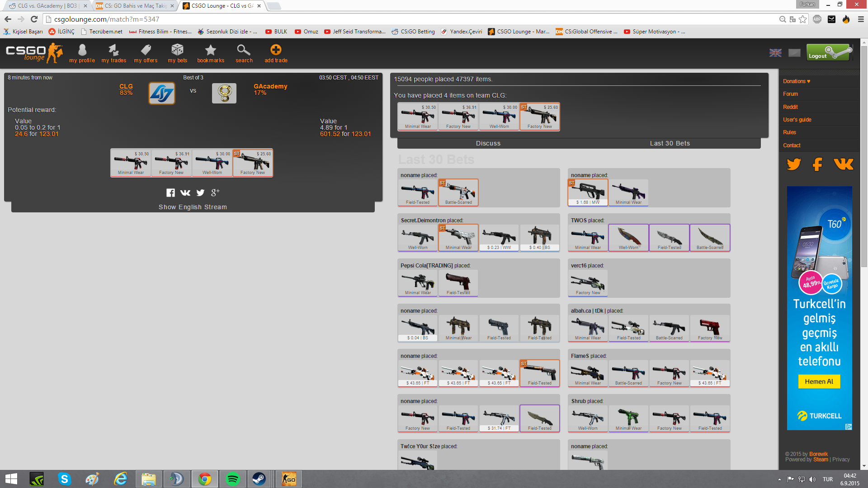Click Show English Stream
The height and width of the screenshot is (488, 868).
[x=193, y=207]
